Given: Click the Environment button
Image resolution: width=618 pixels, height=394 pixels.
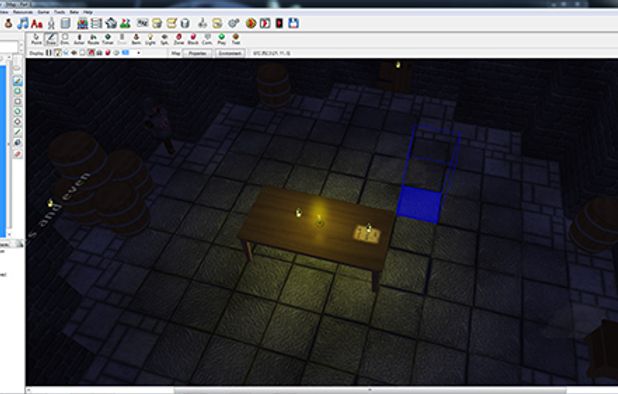Looking at the screenshot, I should tap(230, 53).
